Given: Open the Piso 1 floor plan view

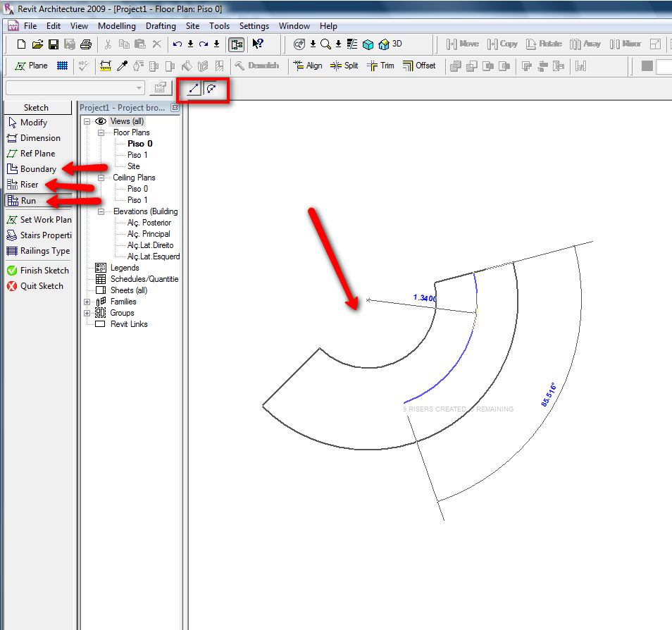Looking at the screenshot, I should coord(137,155).
